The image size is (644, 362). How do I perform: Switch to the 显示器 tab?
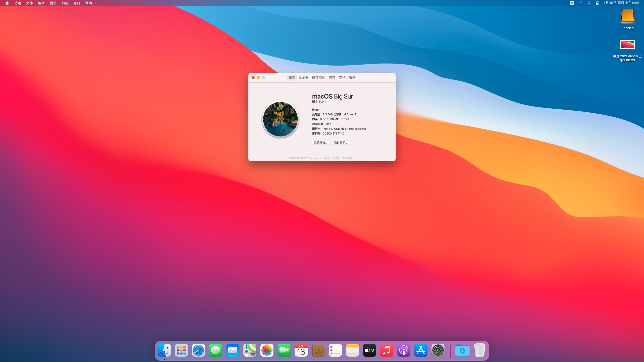tap(304, 78)
